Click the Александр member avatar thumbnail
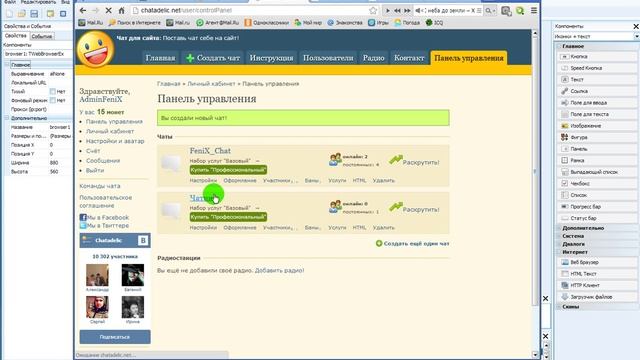640x360 pixels. click(x=97, y=275)
